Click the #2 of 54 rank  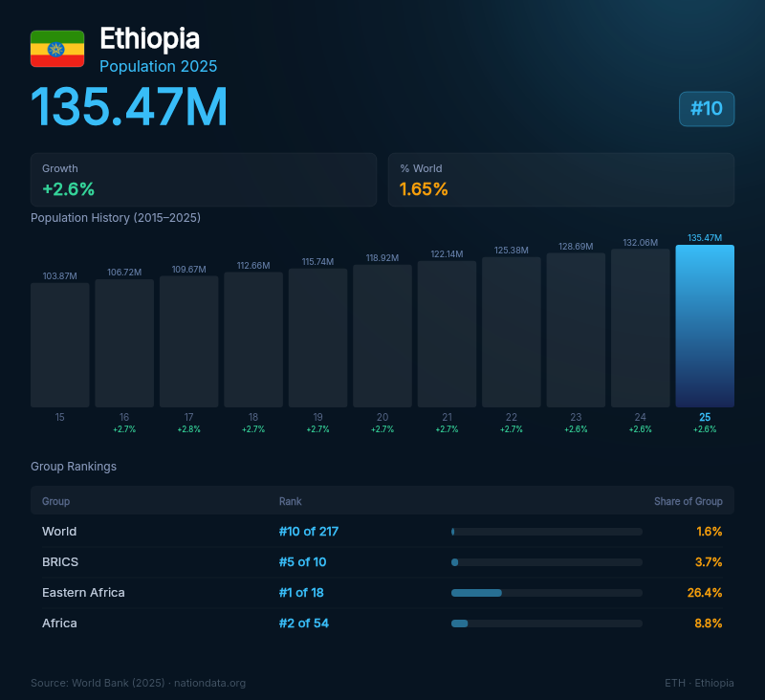(303, 623)
